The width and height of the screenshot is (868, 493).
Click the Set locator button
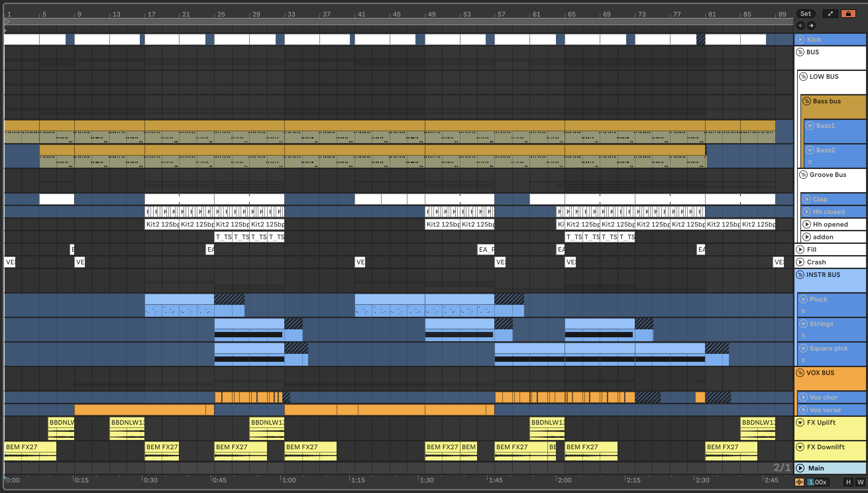(x=805, y=14)
